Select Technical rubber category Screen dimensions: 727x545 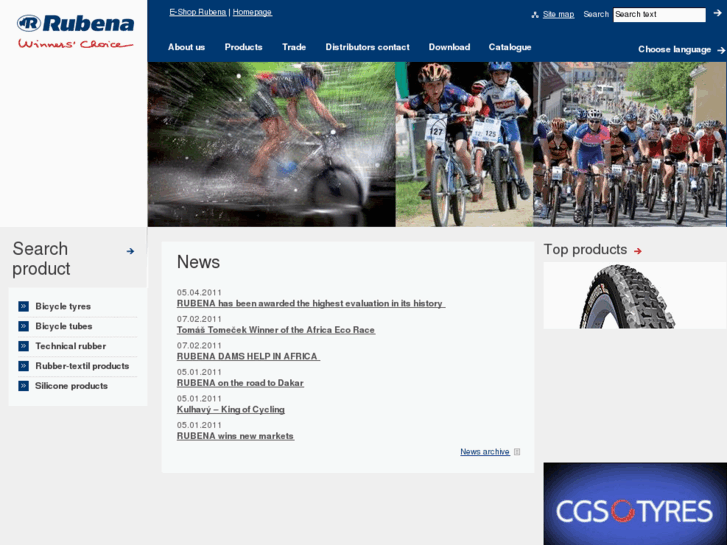[70, 346]
